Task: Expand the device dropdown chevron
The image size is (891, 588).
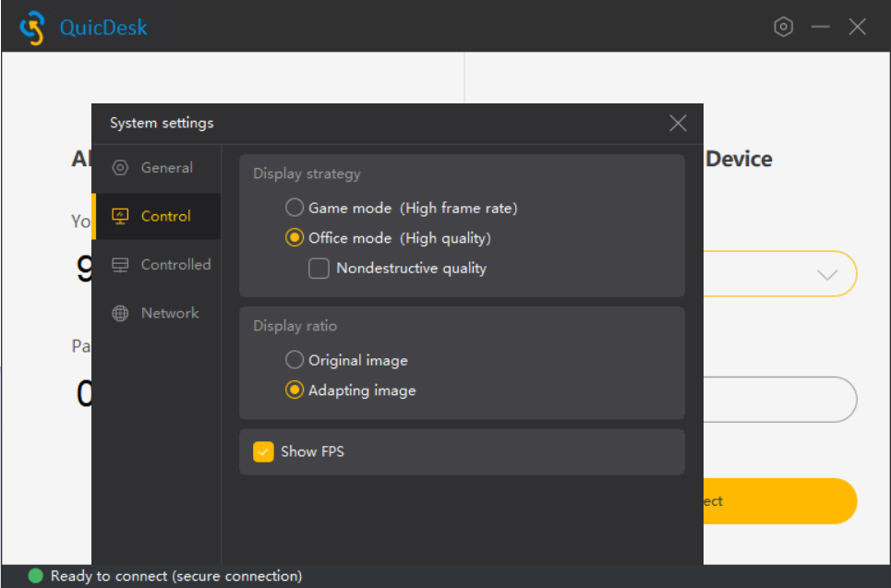Action: pyautogui.click(x=826, y=275)
